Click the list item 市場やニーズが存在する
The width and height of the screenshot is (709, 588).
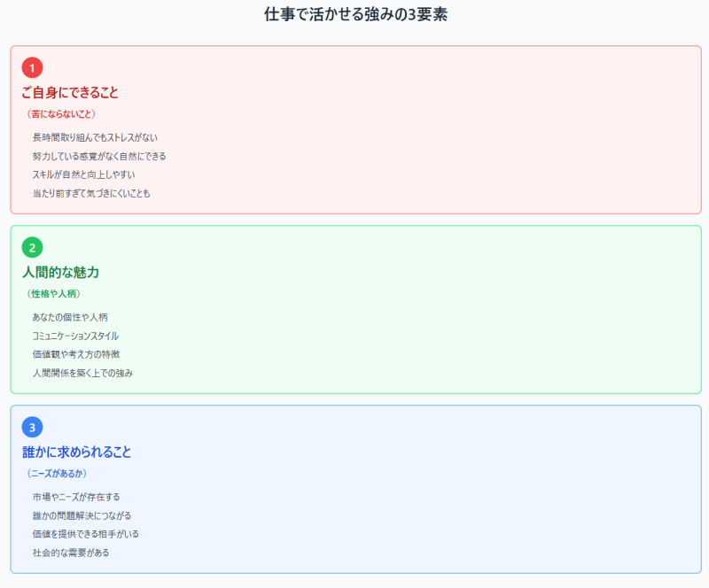click(x=76, y=497)
